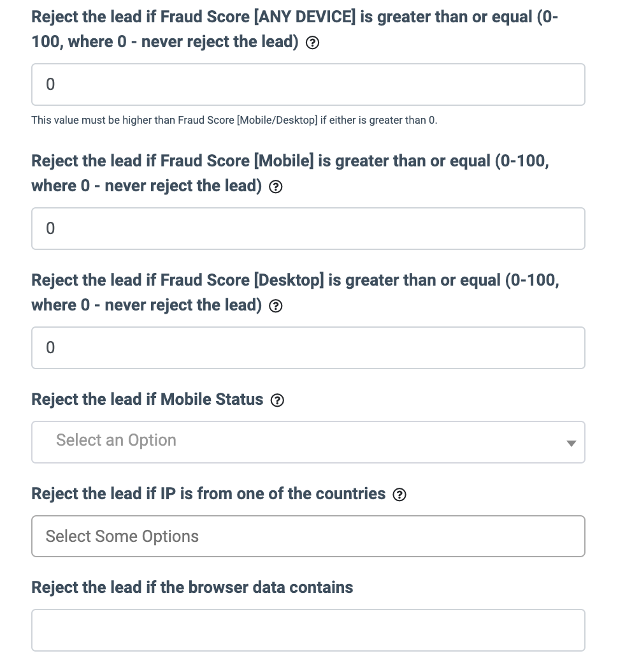This screenshot has height=672, width=618.
Task: Click the Fraud Score Mobile input field
Action: [x=308, y=228]
